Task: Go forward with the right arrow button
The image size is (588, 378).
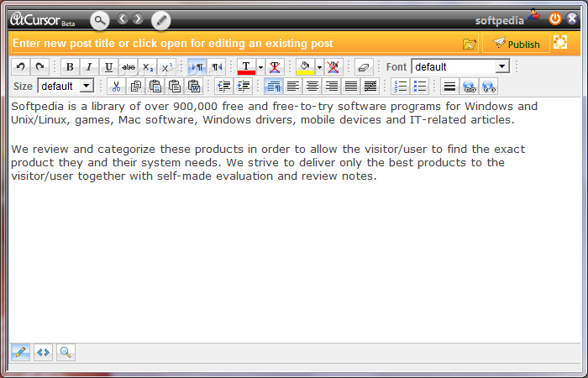Action: [x=138, y=18]
